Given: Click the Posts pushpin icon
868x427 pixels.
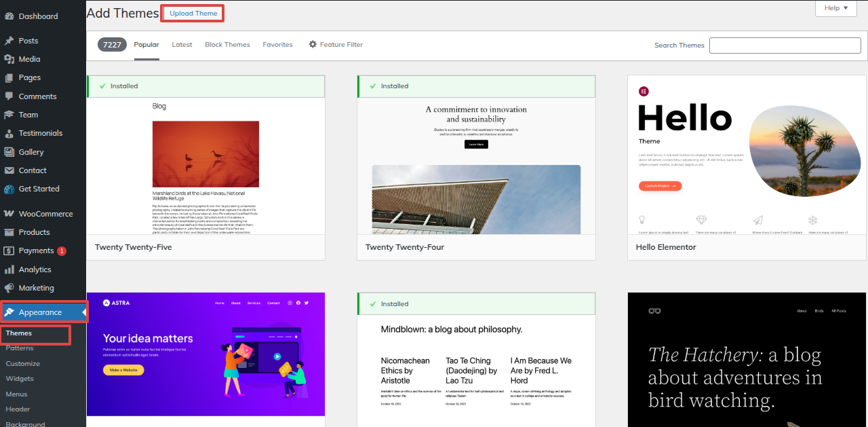Looking at the screenshot, I should point(9,41).
